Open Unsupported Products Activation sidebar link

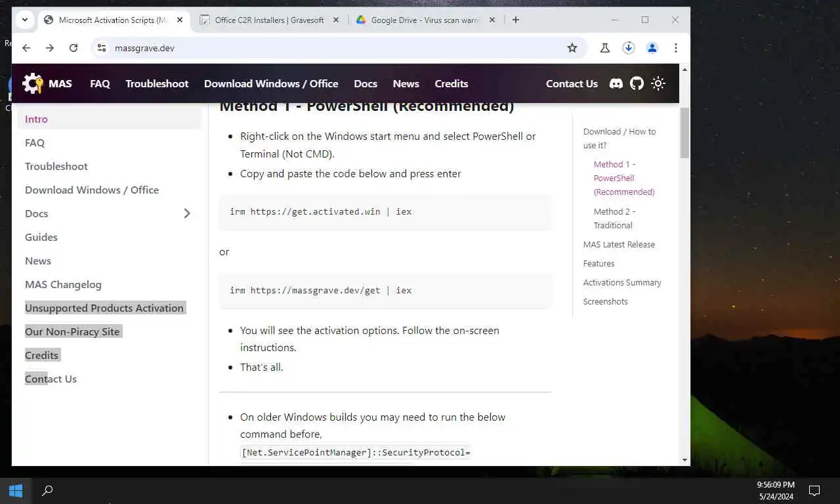pos(104,308)
